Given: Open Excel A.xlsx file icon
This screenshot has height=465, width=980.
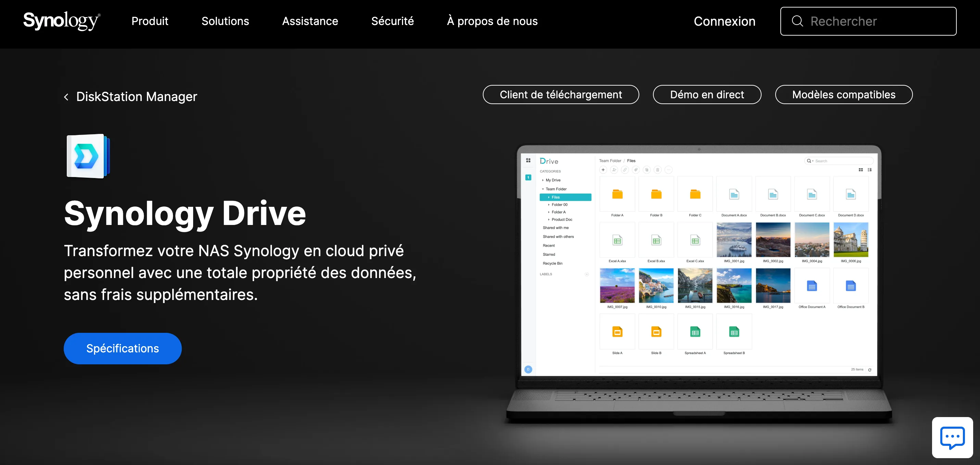Looking at the screenshot, I should coord(617,240).
